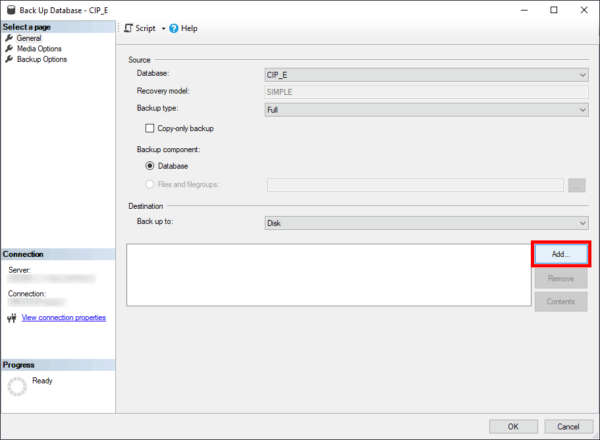Click the Contents button
The image size is (600, 440).
click(x=561, y=301)
